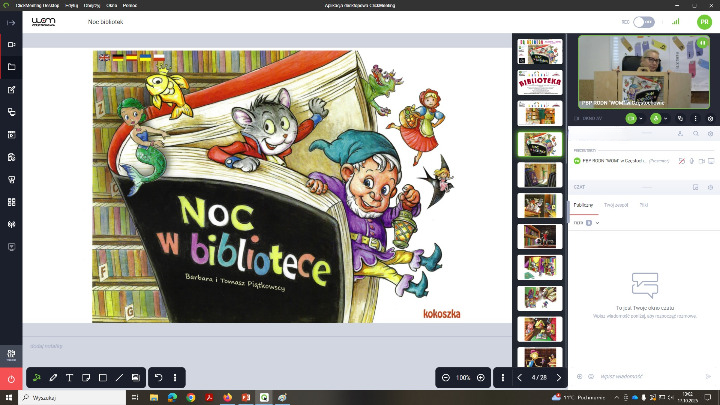This screenshot has width=720, height=405.
Task: Toggle the REC recording switch
Action: [x=645, y=20]
